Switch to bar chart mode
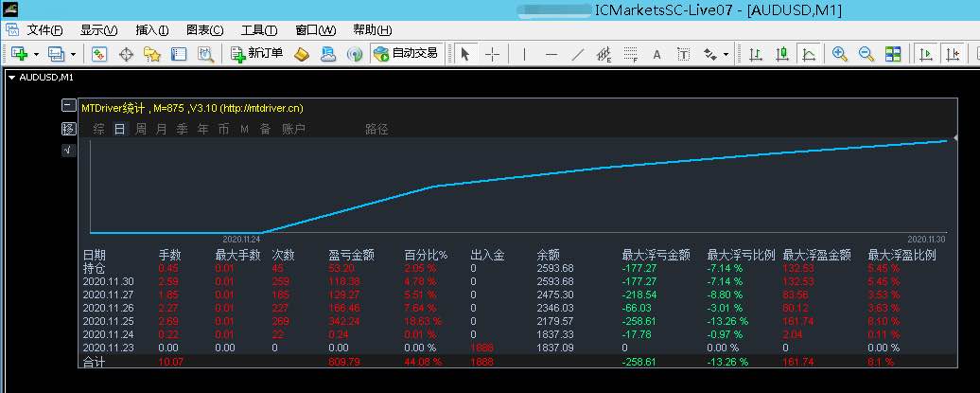This screenshot has height=393, width=980. pyautogui.click(x=756, y=54)
